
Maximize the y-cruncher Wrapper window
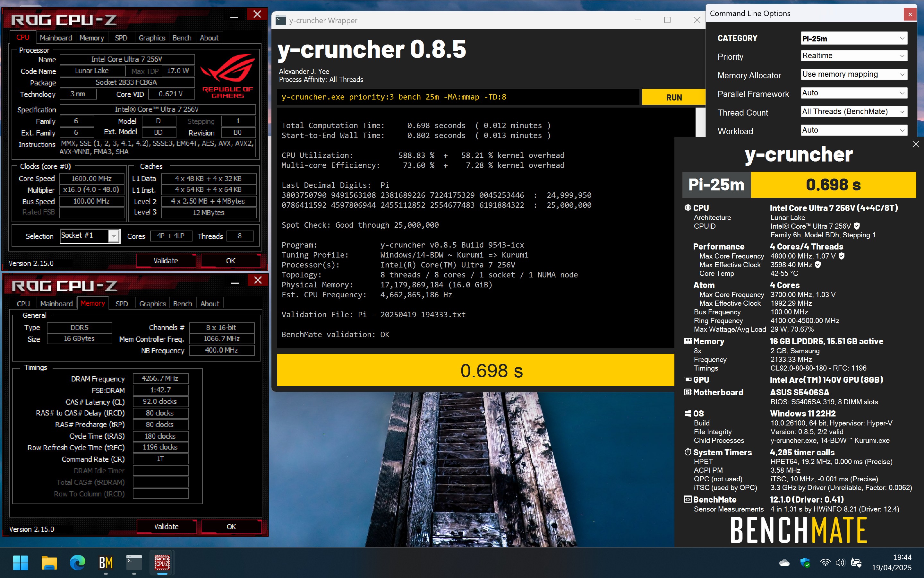tap(667, 20)
